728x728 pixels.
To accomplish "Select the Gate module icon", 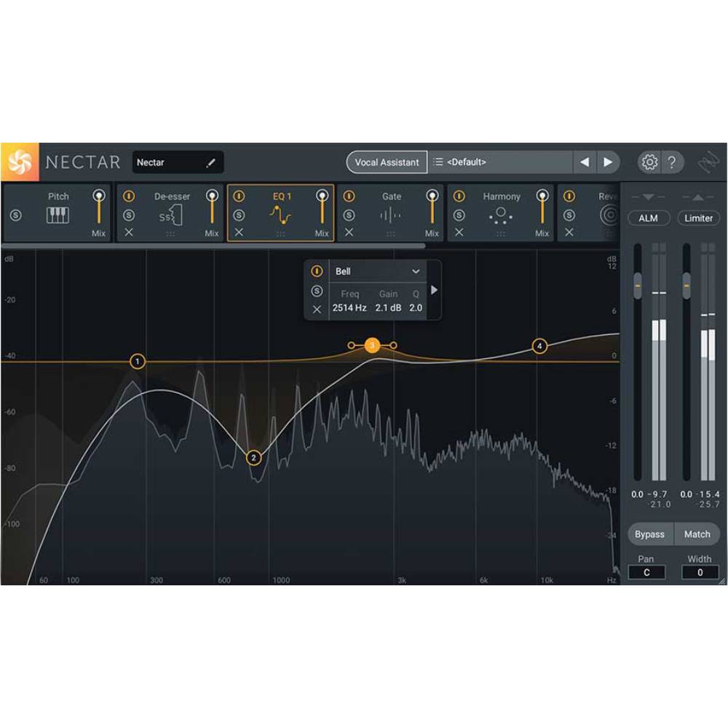I will [390, 215].
